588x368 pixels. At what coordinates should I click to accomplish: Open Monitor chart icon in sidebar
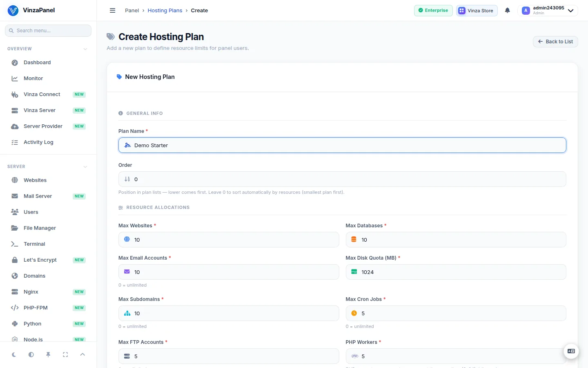pyautogui.click(x=15, y=79)
